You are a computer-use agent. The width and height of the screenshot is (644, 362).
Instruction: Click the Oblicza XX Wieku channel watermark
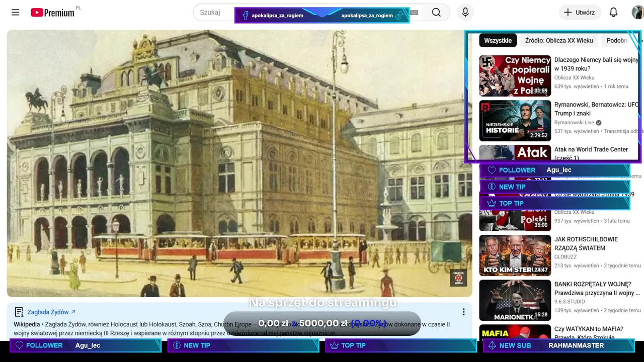point(458,278)
